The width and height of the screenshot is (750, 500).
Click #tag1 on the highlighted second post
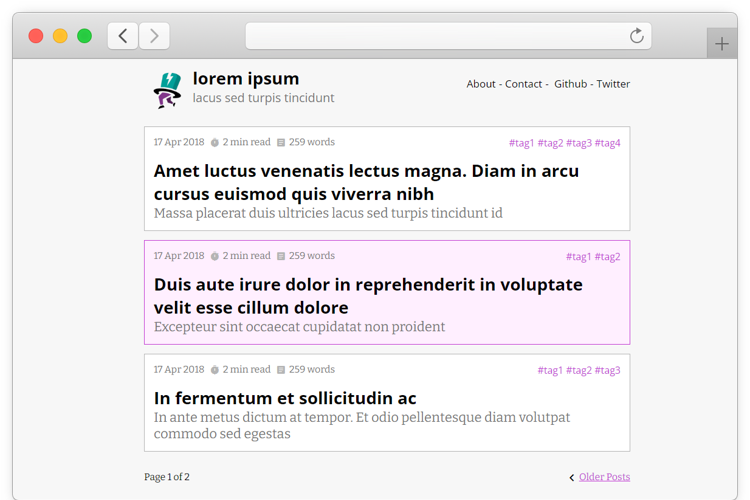tap(578, 257)
